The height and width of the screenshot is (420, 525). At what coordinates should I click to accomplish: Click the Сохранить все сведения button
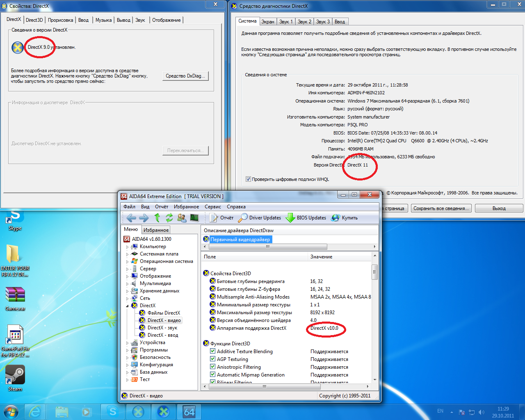point(441,208)
